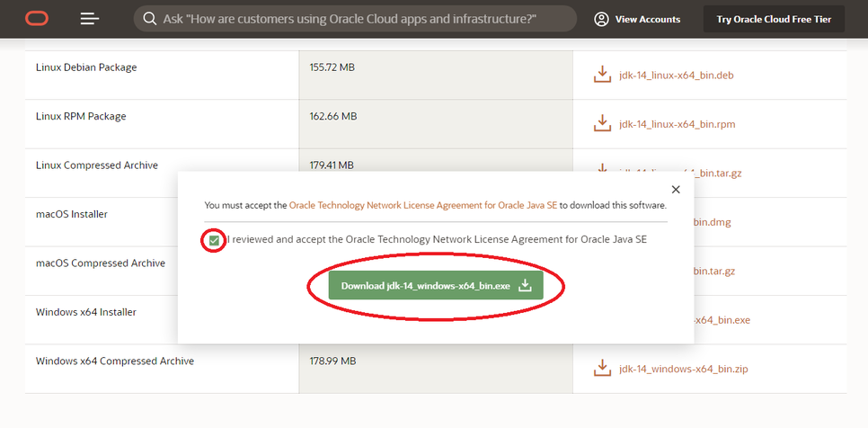Select the Linux Compressed Archive text
Viewport: 868px width, 428px height.
click(x=97, y=165)
